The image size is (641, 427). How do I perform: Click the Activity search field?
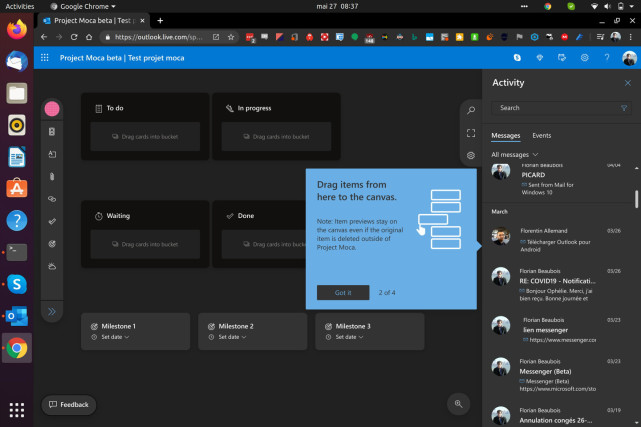point(561,108)
